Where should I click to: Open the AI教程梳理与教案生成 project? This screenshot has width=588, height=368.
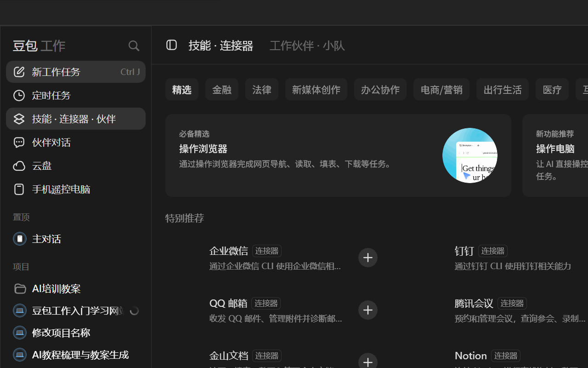point(76,355)
